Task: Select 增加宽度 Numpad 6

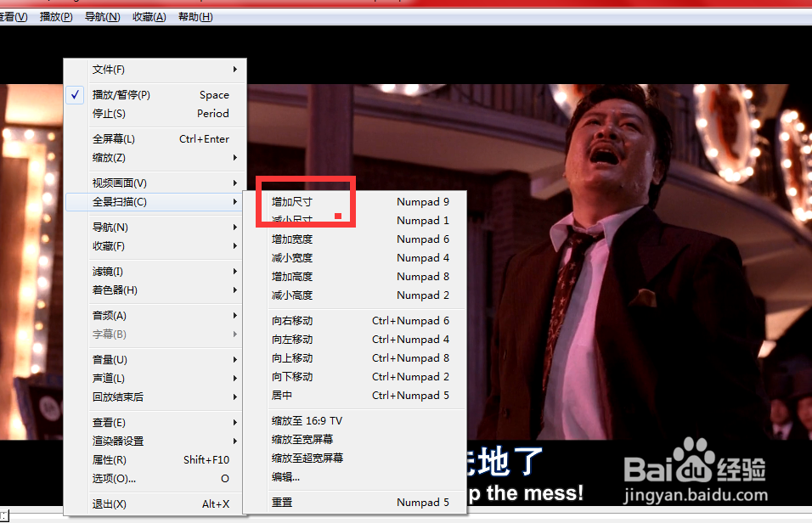Action: click(x=355, y=239)
